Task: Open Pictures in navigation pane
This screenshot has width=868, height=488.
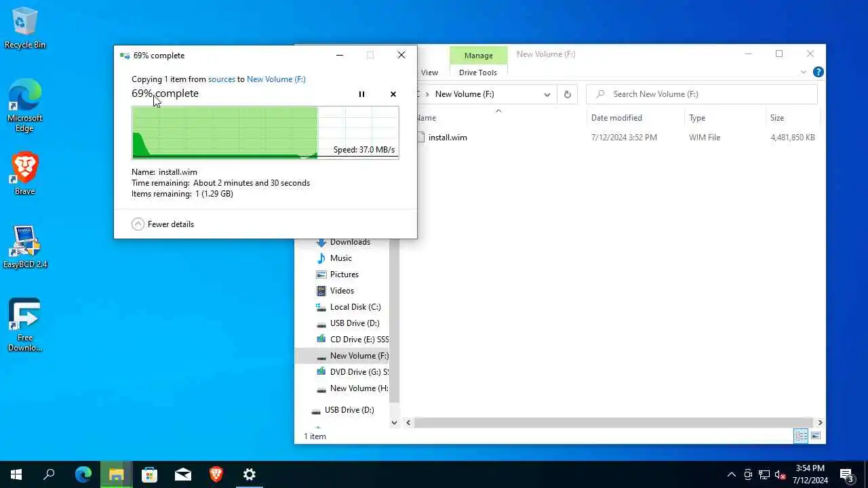Action: tap(342, 274)
